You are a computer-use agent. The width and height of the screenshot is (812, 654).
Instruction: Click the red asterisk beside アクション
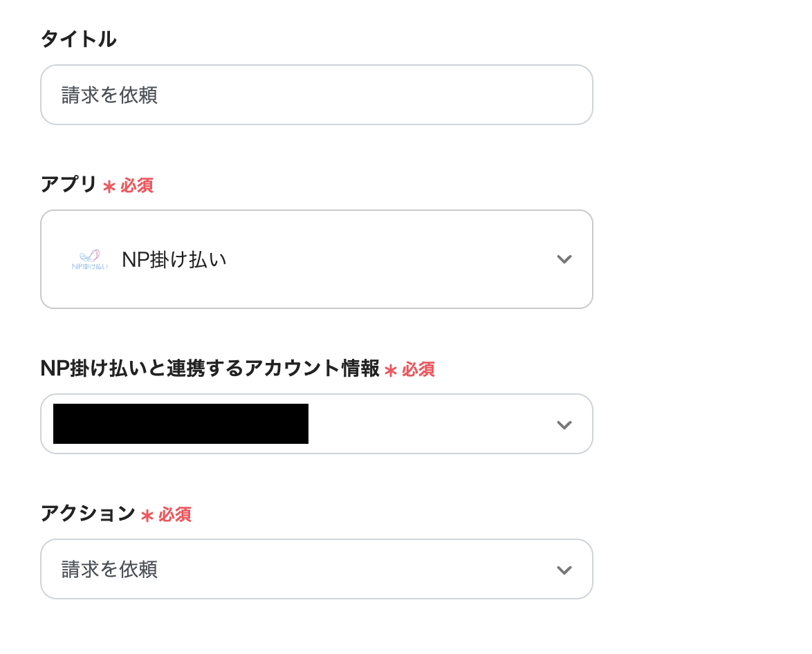[x=147, y=516]
